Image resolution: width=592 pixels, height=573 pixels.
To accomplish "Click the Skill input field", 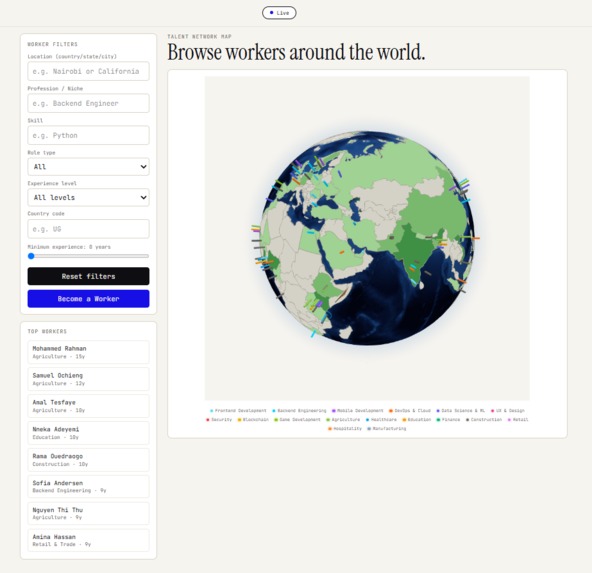I will (88, 135).
